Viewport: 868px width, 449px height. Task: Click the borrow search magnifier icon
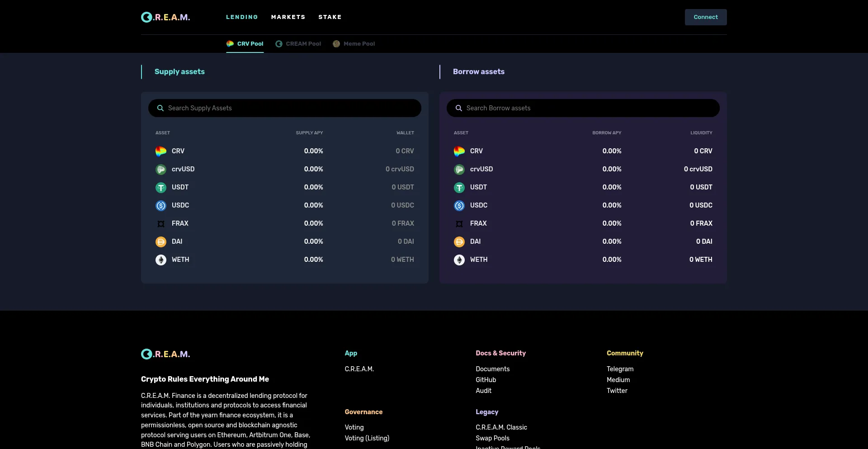458,108
